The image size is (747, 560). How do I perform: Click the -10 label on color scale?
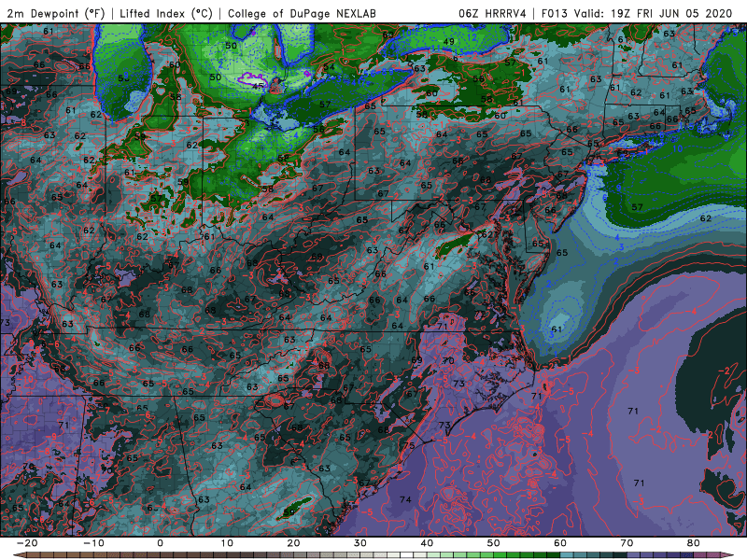pyautogui.click(x=93, y=543)
